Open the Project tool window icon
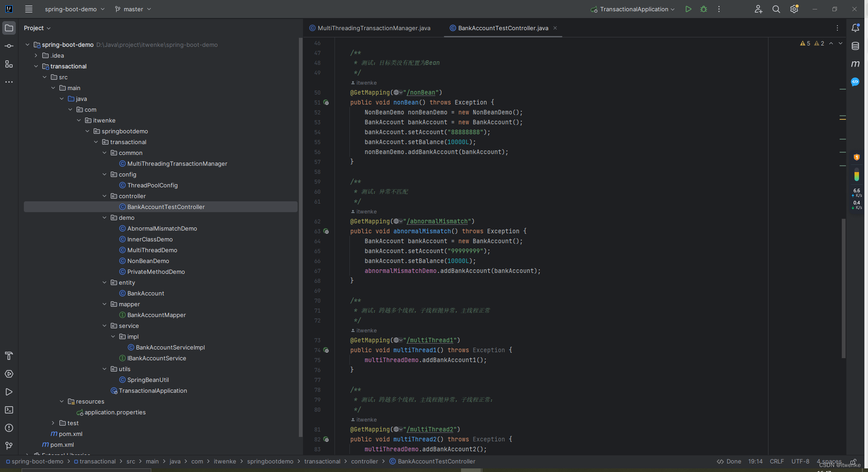868x472 pixels. pos(9,28)
